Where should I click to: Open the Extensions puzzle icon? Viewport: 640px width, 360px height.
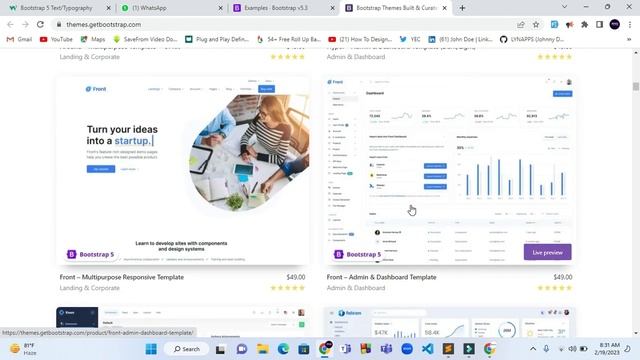(584, 25)
